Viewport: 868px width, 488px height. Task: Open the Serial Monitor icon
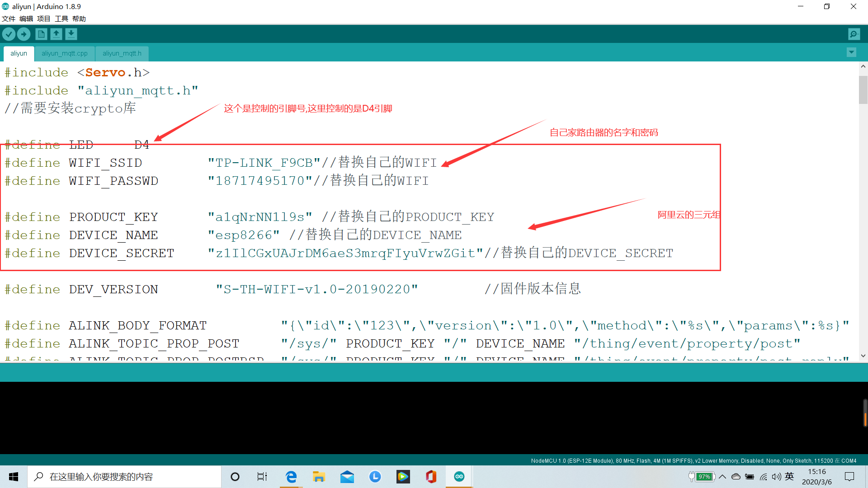point(854,34)
